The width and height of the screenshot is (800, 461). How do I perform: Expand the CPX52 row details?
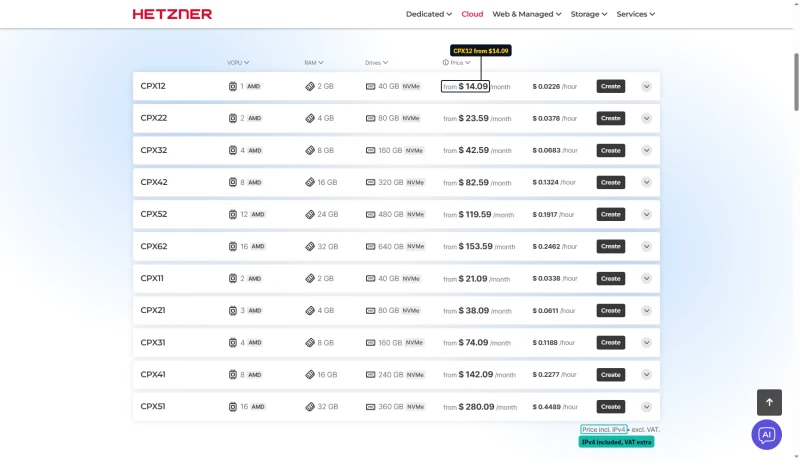(646, 214)
